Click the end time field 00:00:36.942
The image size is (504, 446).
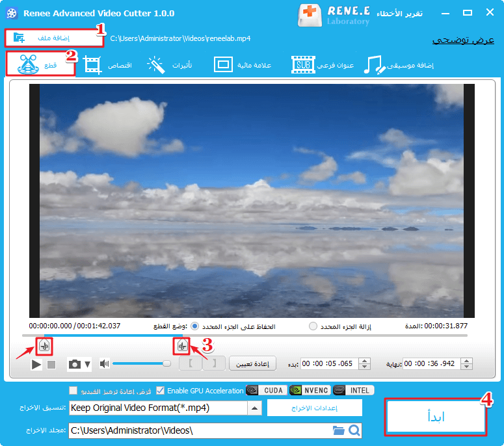tap(431, 363)
